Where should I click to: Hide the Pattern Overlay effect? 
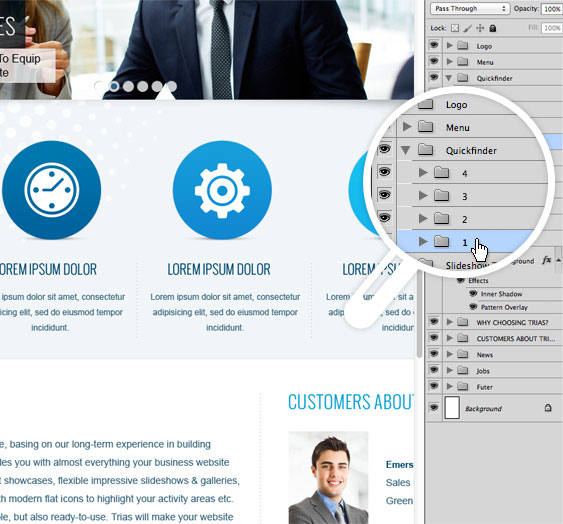pos(473,307)
